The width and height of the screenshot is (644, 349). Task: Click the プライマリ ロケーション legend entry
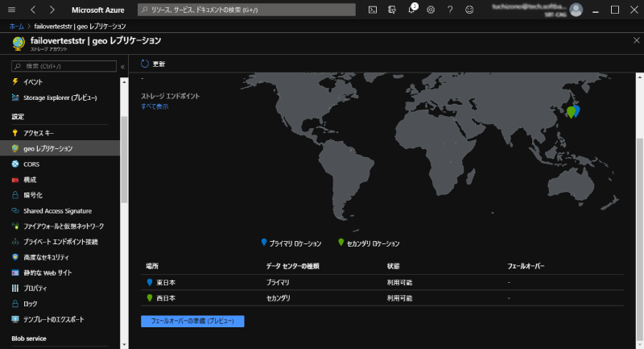point(291,243)
